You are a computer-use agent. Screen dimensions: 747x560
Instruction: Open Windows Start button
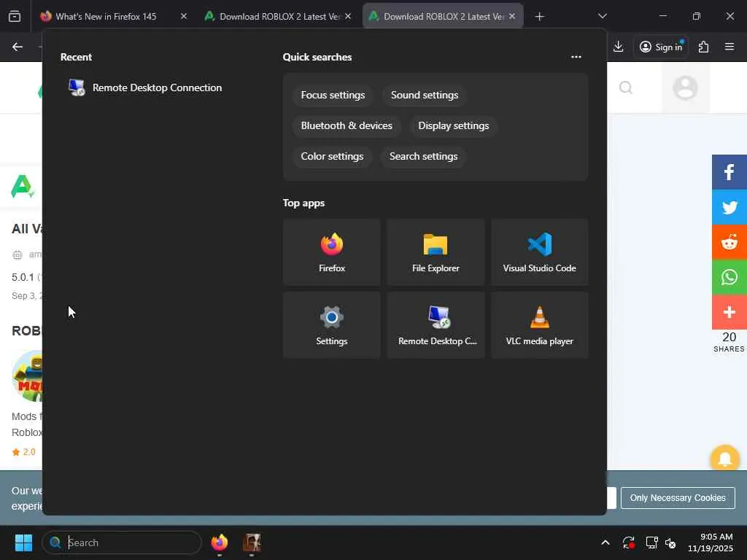(23, 542)
